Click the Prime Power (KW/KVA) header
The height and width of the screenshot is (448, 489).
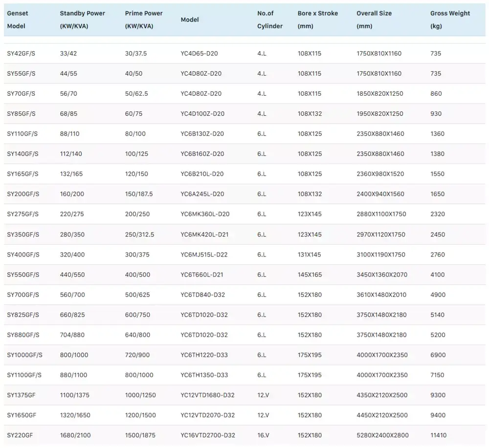click(x=144, y=20)
